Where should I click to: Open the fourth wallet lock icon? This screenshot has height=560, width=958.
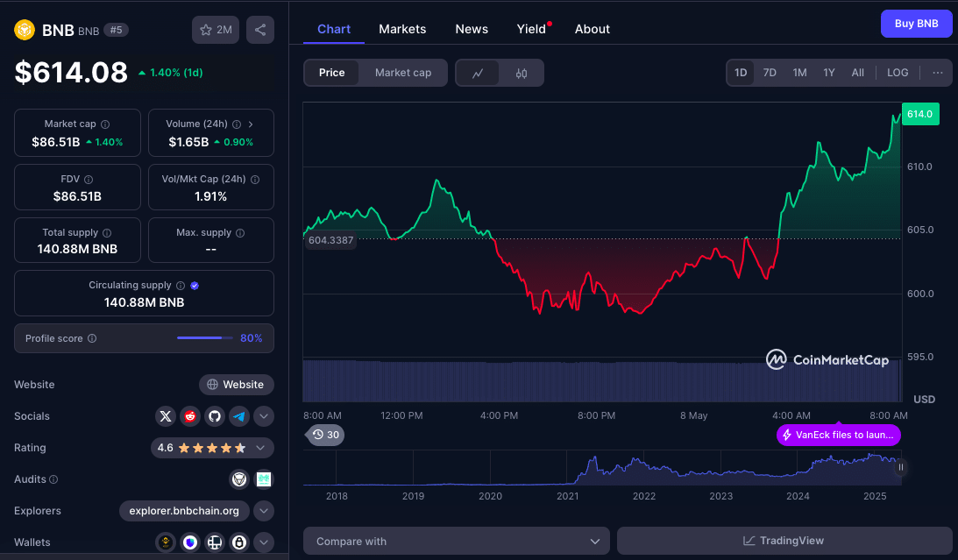(239, 542)
